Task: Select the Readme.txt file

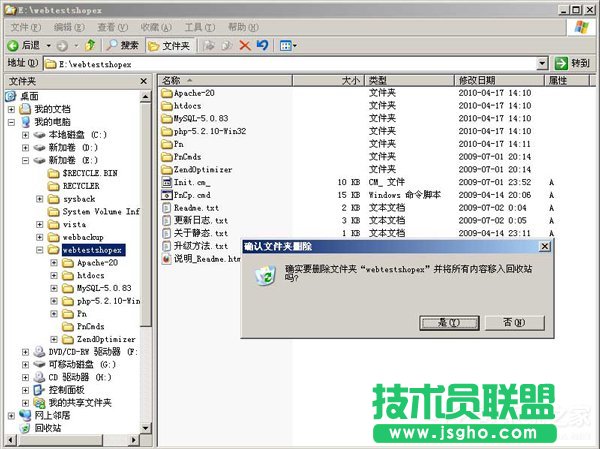Action: 190,208
